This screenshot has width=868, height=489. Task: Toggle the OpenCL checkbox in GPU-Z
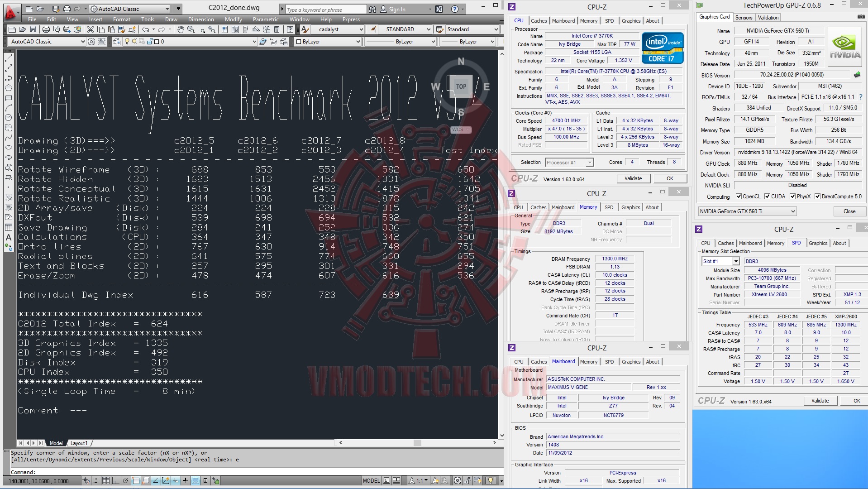[739, 197]
